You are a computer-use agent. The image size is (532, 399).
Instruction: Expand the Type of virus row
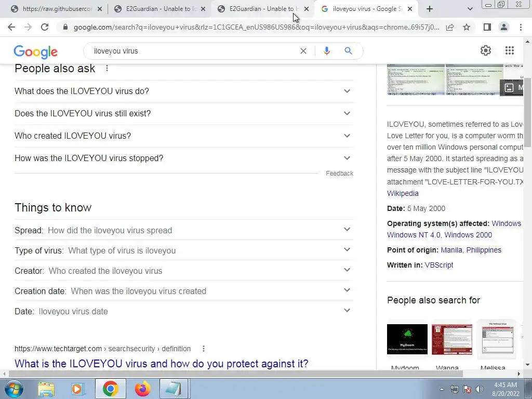(184, 250)
